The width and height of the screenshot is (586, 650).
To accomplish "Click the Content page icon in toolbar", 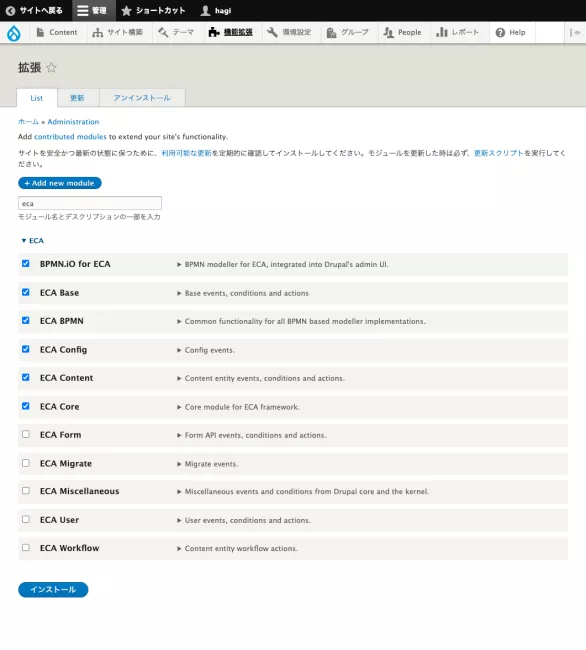I will point(40,32).
